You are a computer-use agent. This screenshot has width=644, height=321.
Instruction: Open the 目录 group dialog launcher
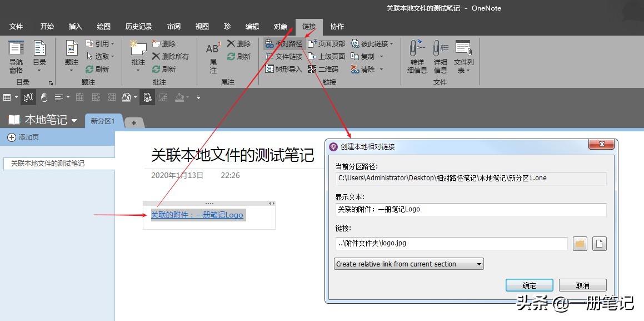(x=51, y=82)
